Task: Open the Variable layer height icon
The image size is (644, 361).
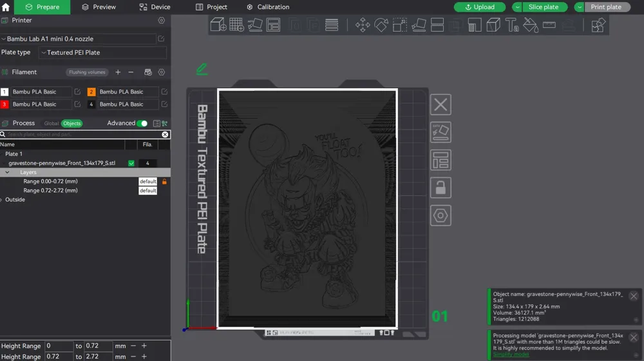Action: (x=332, y=24)
